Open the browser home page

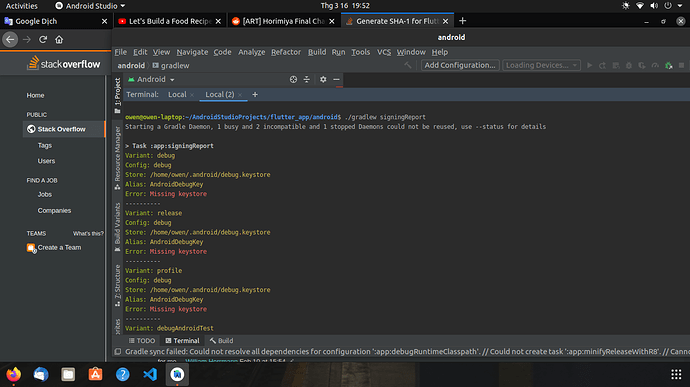(x=59, y=39)
